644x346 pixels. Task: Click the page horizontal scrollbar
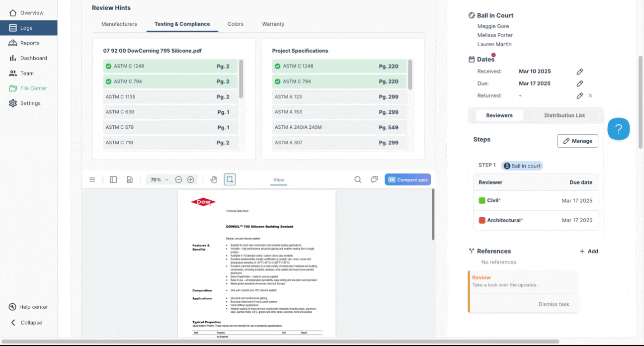point(280,342)
